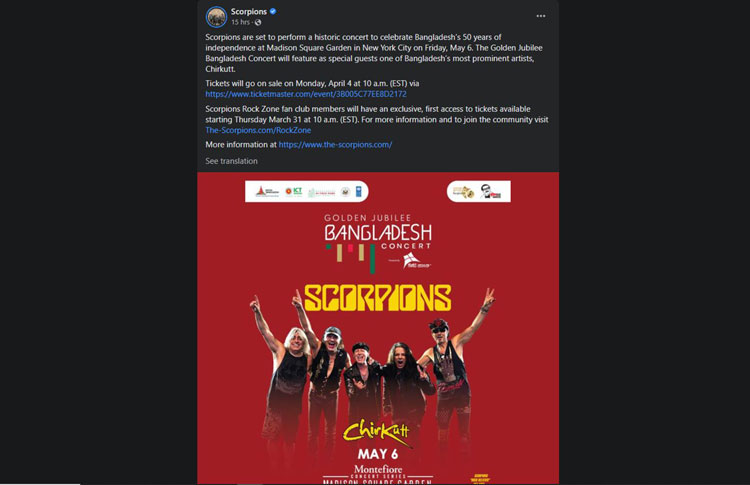Click the yellow Scorpions band logo
750x485 pixels.
click(x=378, y=298)
